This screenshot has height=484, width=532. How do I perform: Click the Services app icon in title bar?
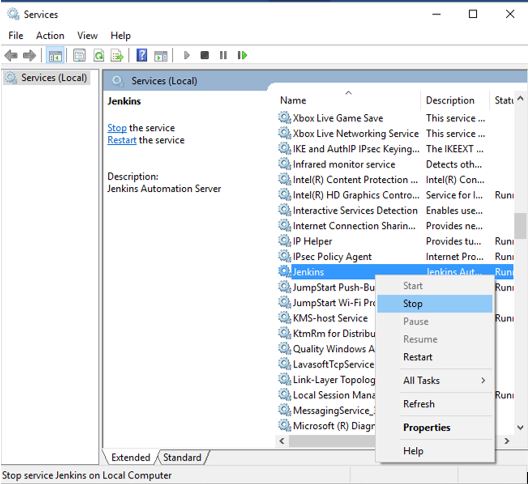pos(13,14)
